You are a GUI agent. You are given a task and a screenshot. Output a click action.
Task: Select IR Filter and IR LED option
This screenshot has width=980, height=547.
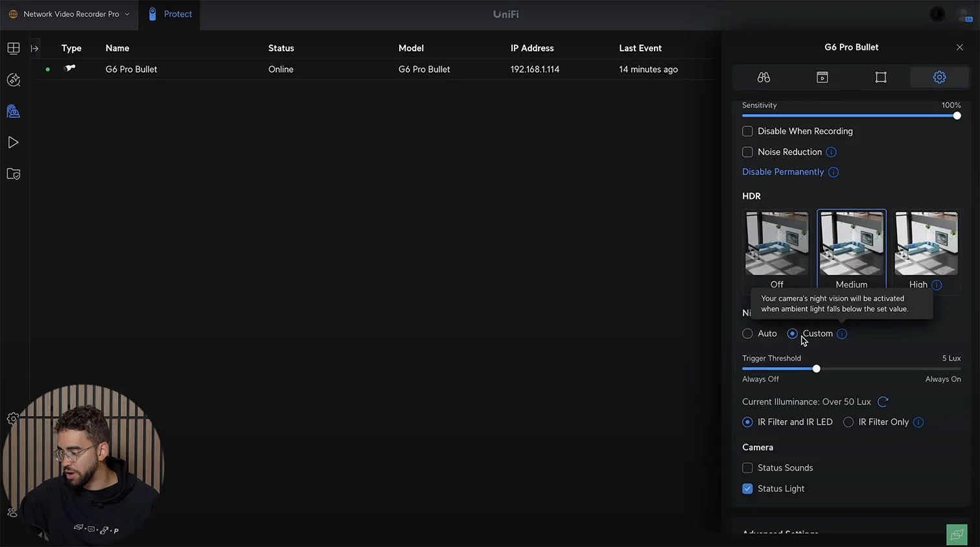(747, 422)
